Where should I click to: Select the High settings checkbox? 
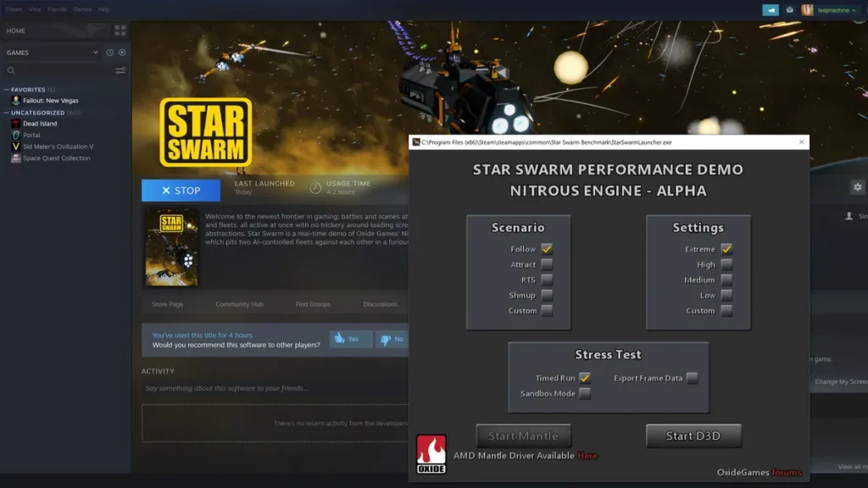726,264
